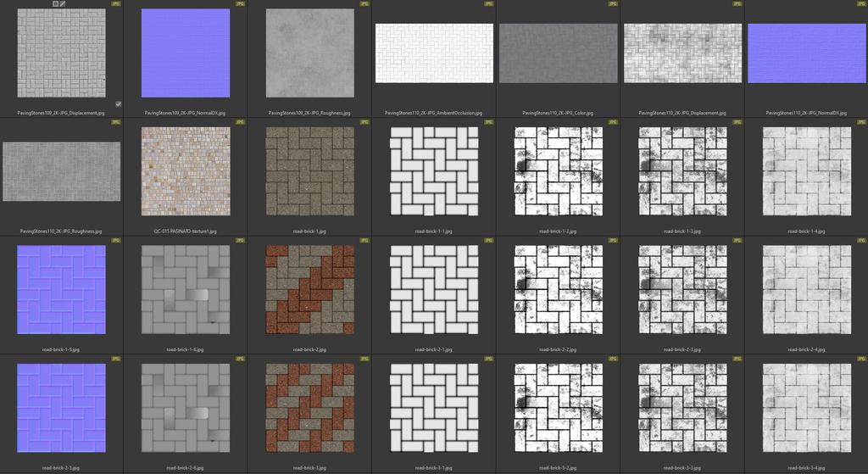Click the filename label PavingStones110_2K-JPG_Roughness.jpg

(62, 231)
